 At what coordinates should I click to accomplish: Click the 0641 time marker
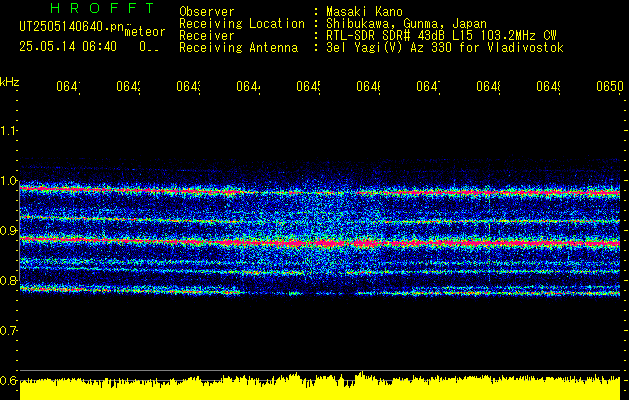tap(68, 86)
